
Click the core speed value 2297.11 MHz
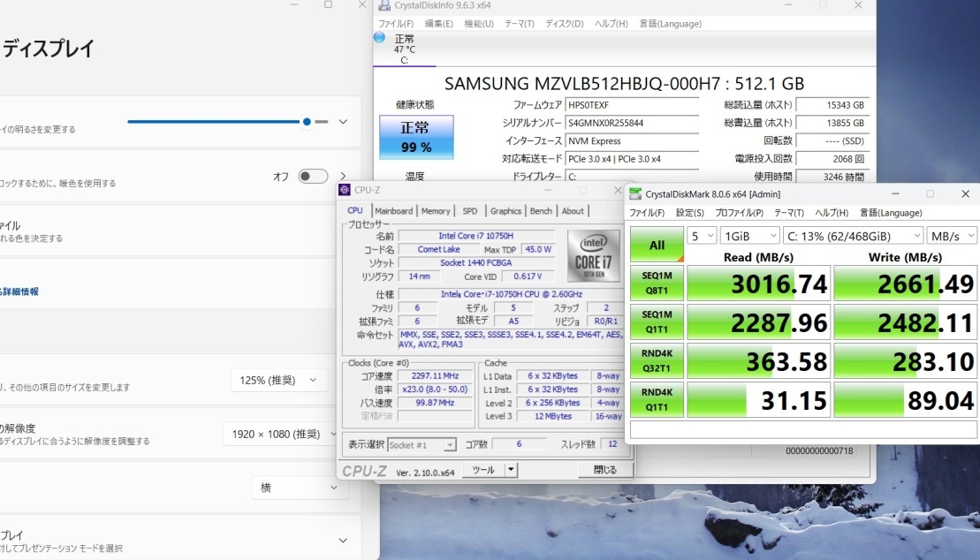pos(435,376)
